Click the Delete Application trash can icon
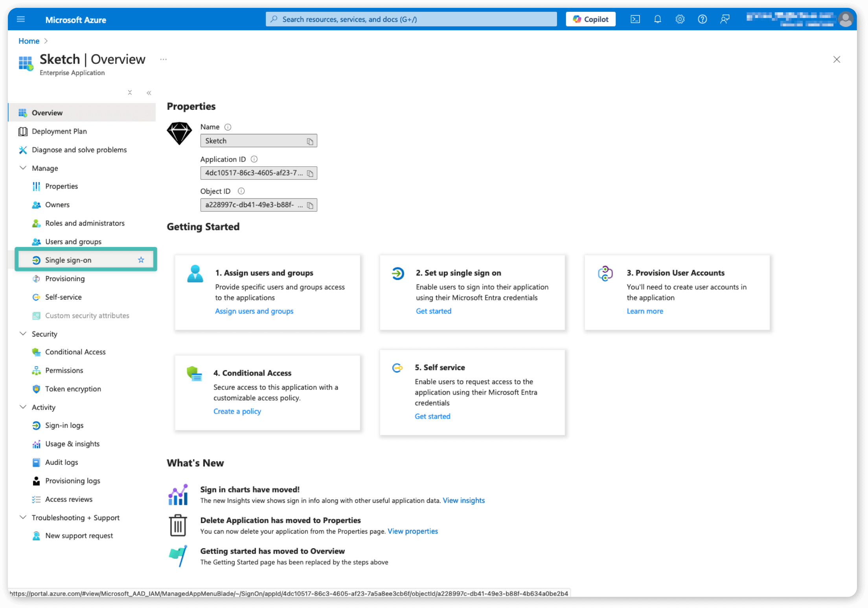The height and width of the screenshot is (608, 868). (x=178, y=525)
